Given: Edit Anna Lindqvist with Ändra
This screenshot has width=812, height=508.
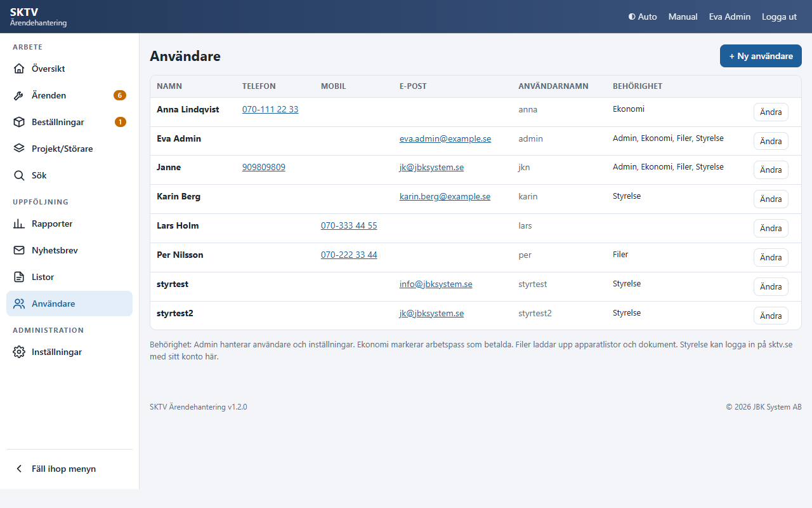Looking at the screenshot, I should (771, 112).
